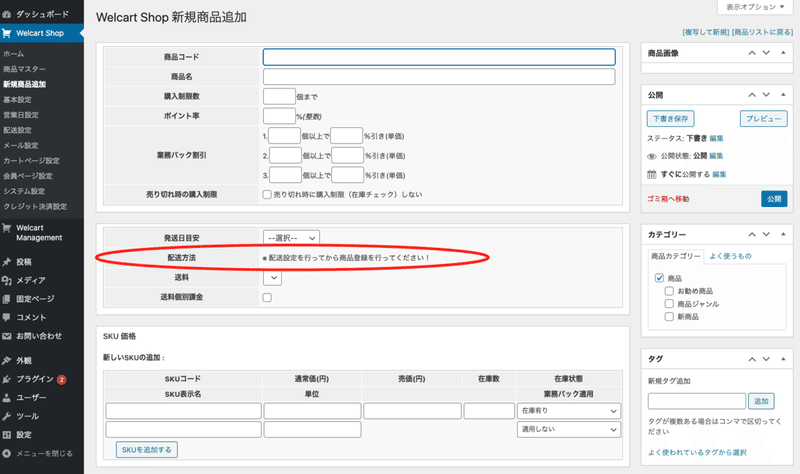Focus the 商品名 input field
This screenshot has height=474, width=800.
pos(439,77)
